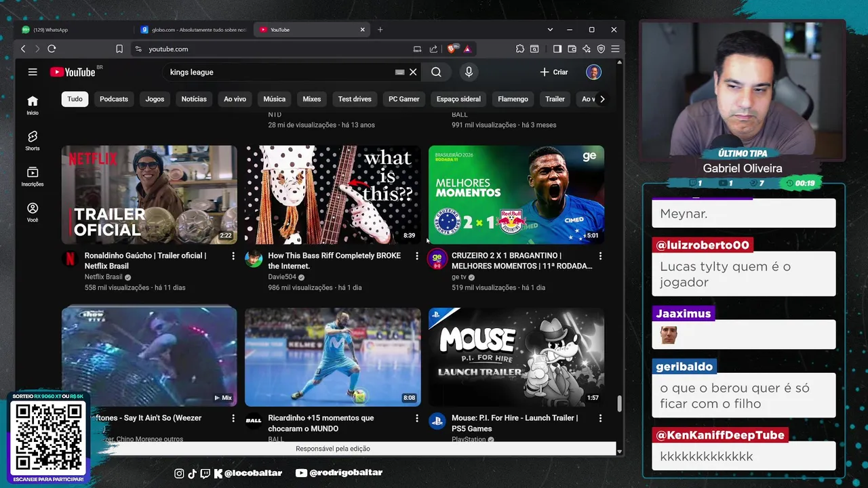Open the browser extensions puzzle icon
Image resolution: width=868 pixels, height=488 pixels.
520,49
